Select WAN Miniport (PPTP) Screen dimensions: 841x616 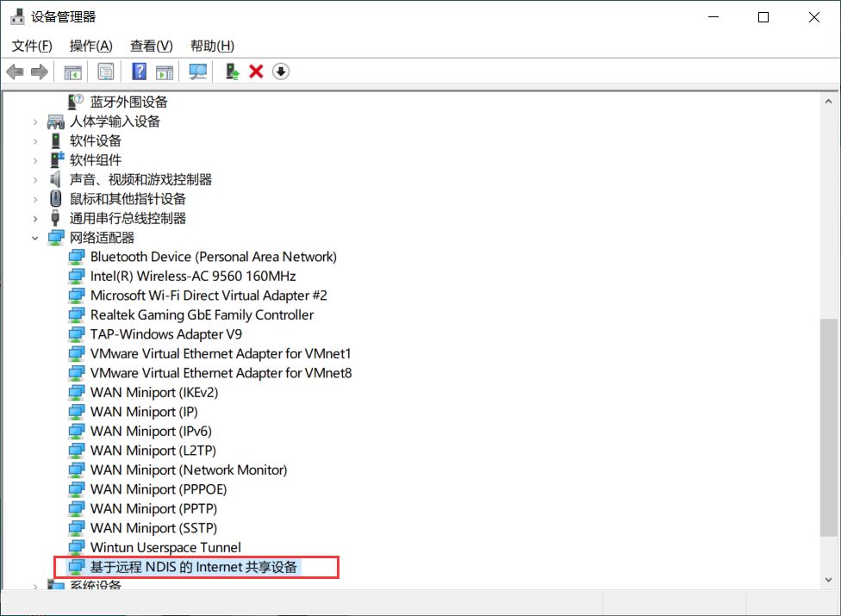154,509
